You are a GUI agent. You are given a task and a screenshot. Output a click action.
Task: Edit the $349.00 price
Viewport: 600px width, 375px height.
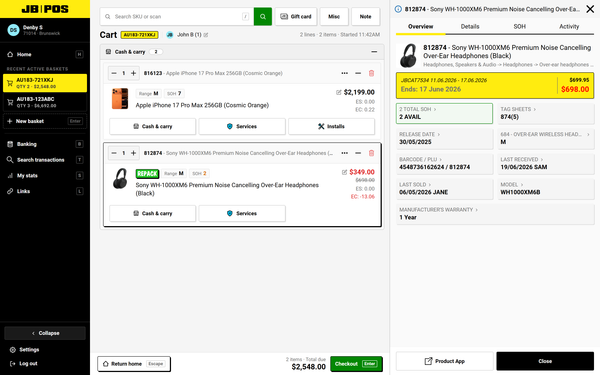point(344,172)
